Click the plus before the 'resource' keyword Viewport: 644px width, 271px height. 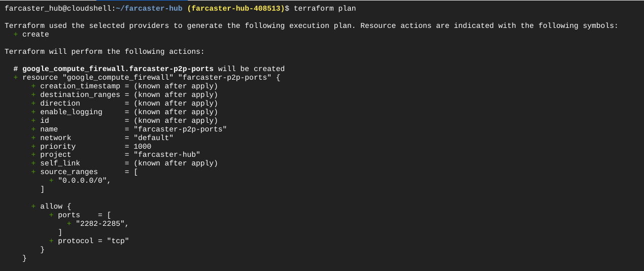pos(16,78)
